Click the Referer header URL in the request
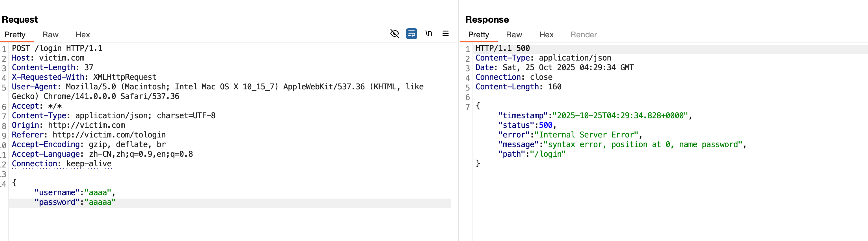 [109, 135]
